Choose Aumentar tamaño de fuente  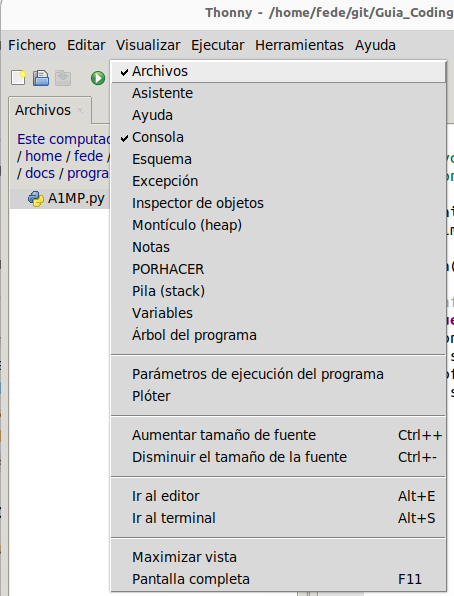pos(278,435)
